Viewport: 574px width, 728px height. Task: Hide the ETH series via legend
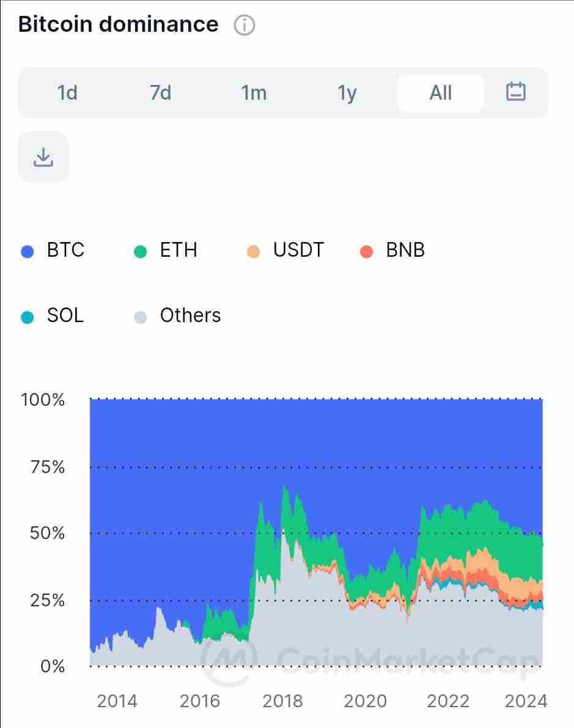178,250
